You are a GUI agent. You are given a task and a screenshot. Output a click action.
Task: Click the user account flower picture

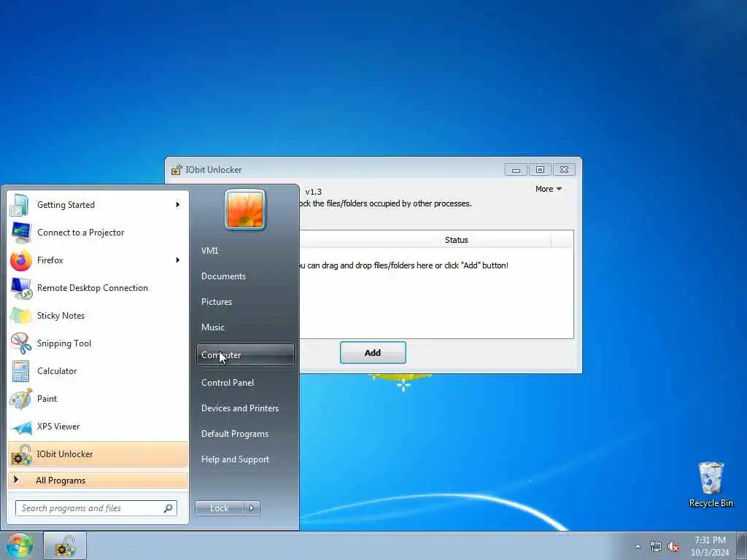point(245,209)
